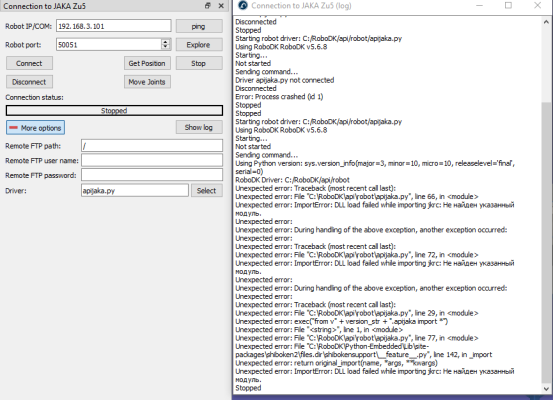
Task: Decrease robot port with the down arrow
Action: 165,47
